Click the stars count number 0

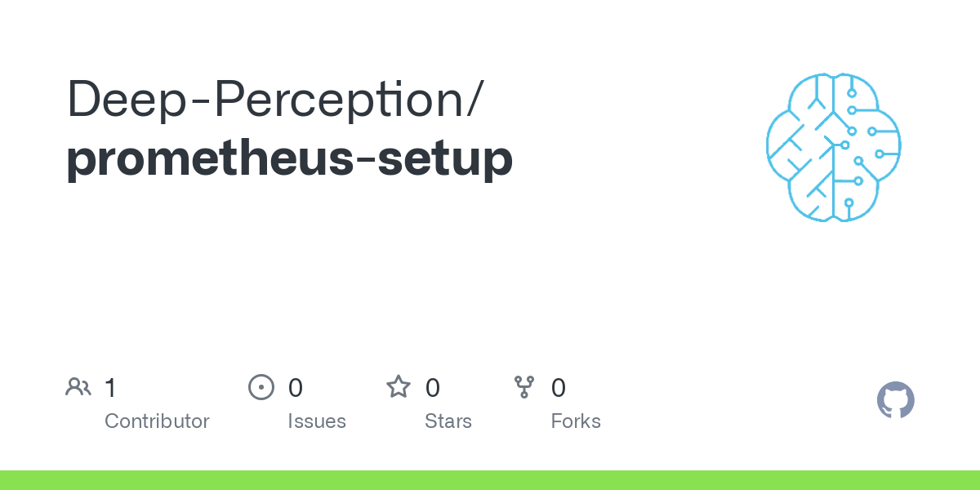(x=433, y=388)
